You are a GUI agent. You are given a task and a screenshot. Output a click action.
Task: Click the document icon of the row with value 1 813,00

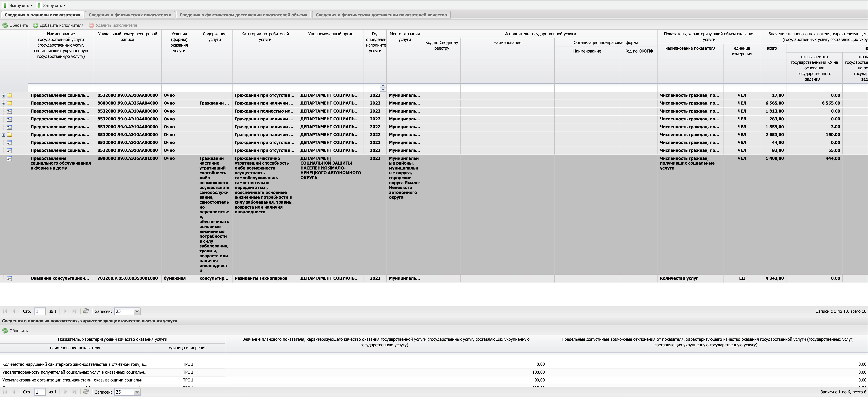tap(9, 112)
